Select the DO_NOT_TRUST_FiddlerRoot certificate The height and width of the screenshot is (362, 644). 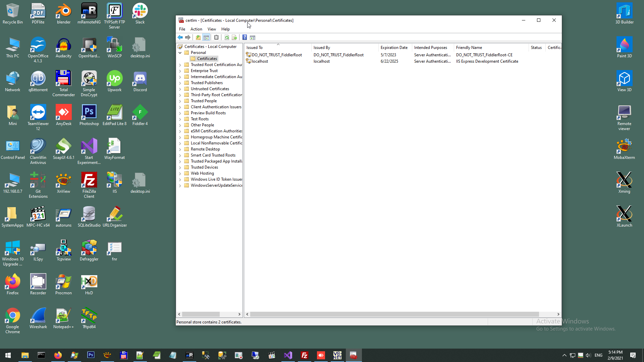pyautogui.click(x=276, y=55)
